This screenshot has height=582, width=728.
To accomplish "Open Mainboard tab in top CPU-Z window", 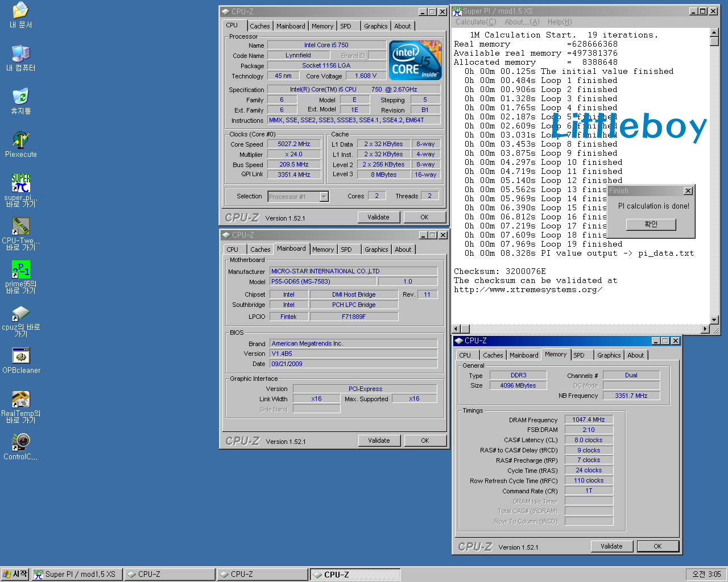I will [291, 26].
